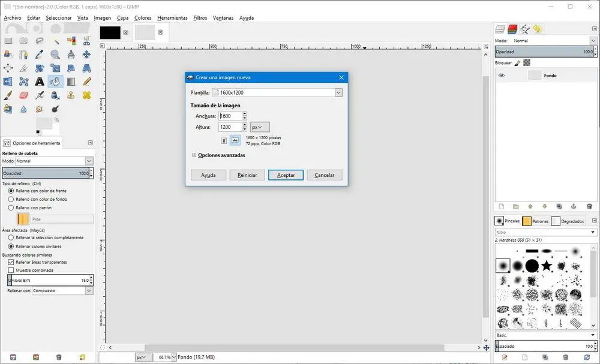Select the Alignment tool
The image size is (600, 364).
point(8,68)
